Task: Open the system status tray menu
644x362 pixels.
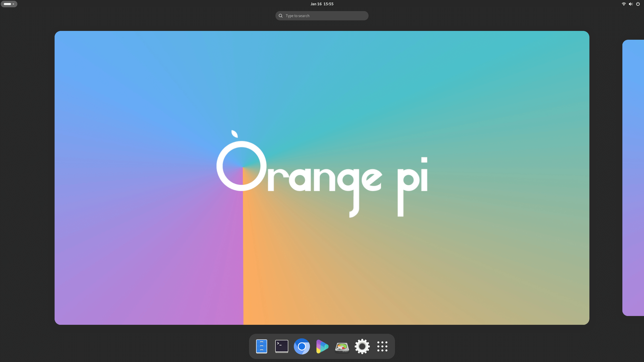Action: 630,4
